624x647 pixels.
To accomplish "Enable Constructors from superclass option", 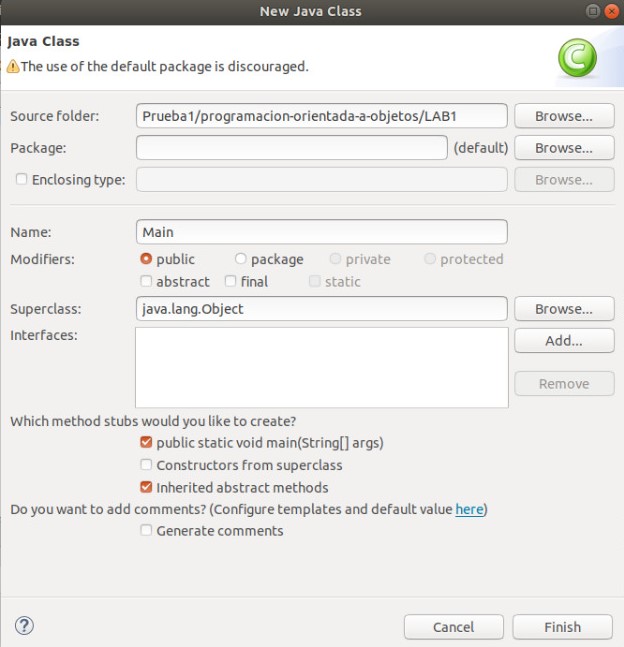I will (147, 465).
